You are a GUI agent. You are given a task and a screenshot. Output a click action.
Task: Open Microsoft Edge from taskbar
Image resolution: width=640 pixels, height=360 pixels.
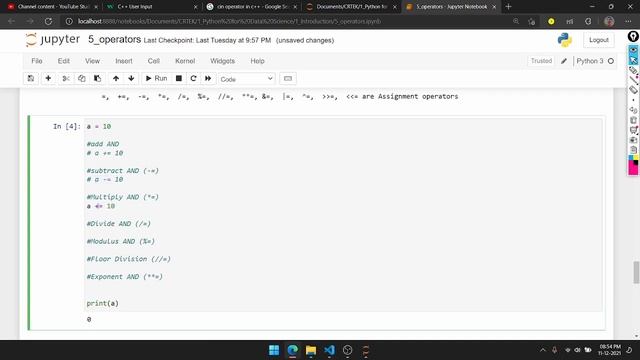pos(292,350)
